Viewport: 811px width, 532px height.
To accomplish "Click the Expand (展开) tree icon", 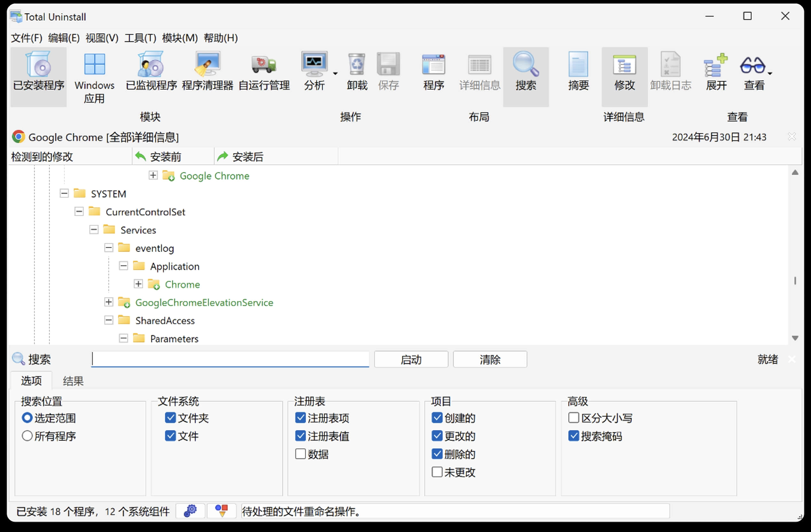I will click(716, 65).
